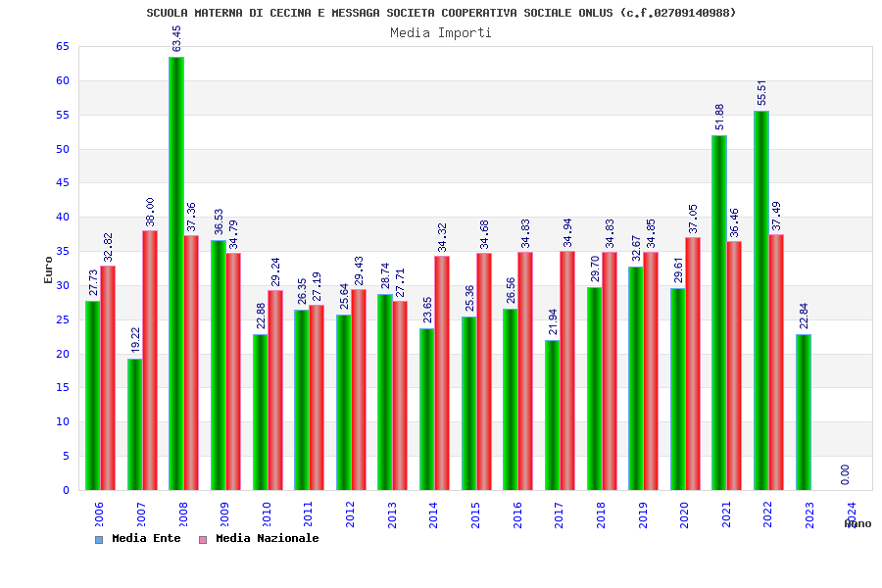This screenshot has width=882, height=588.
Task: Click the green 2008 bar labeled 63.45
Action: pyautogui.click(x=176, y=273)
